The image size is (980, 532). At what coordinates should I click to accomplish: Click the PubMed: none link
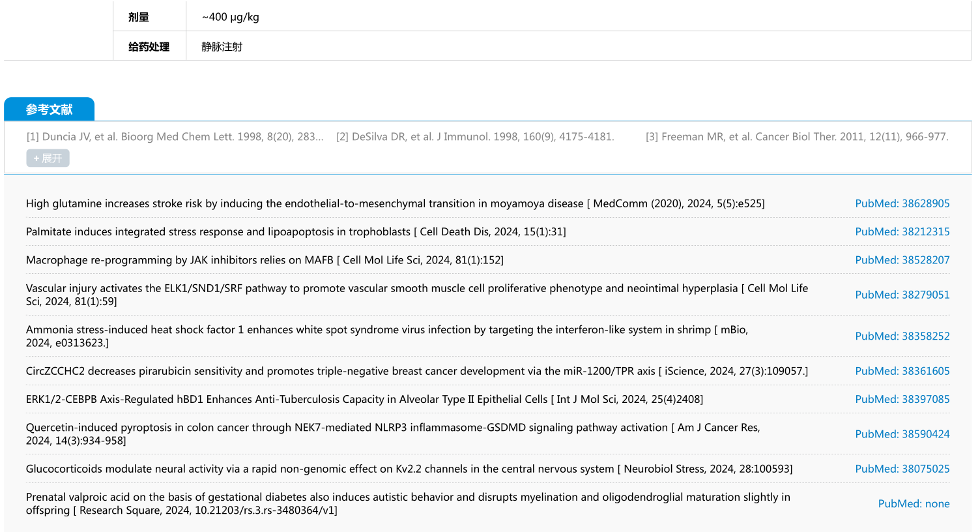914,503
